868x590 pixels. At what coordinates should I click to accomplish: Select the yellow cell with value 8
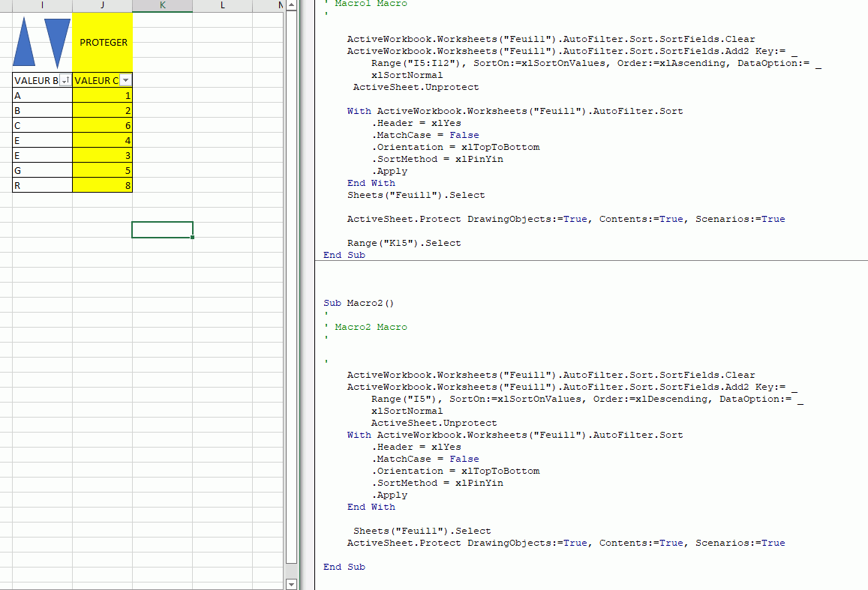pyautogui.click(x=103, y=185)
